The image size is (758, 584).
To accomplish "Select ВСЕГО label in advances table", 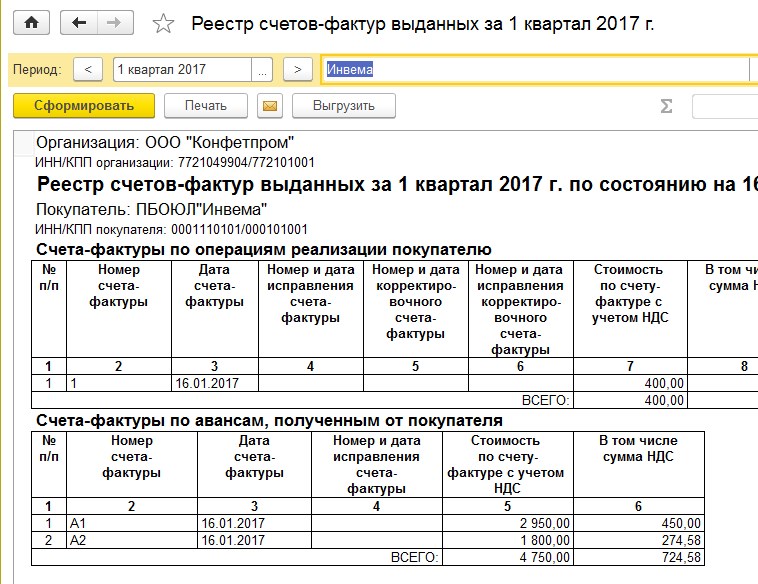I will (x=415, y=557).
